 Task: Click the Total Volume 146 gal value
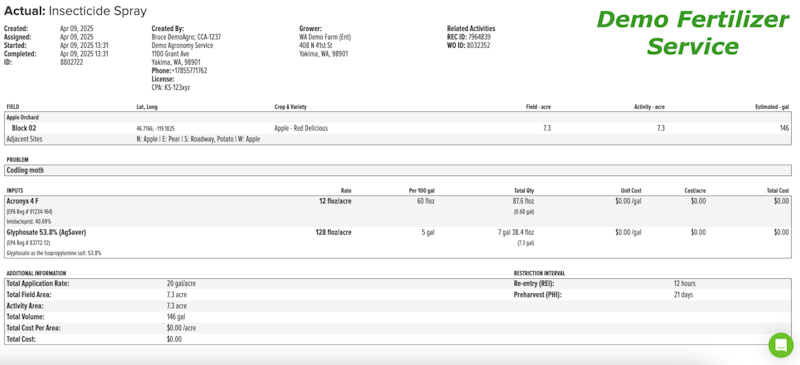click(x=176, y=317)
